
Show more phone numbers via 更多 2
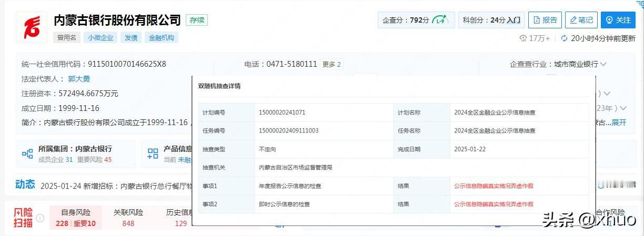coord(331,64)
